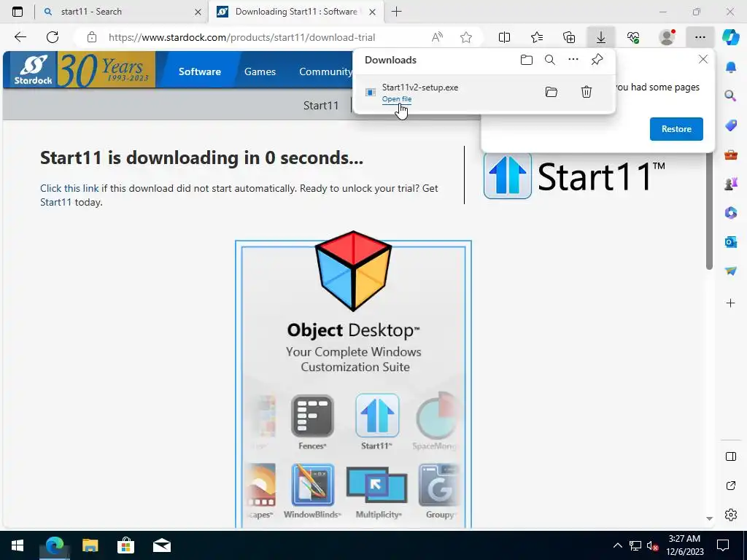Open sidebar Drop paper plane icon
This screenshot has width=747, height=560.
tap(731, 271)
